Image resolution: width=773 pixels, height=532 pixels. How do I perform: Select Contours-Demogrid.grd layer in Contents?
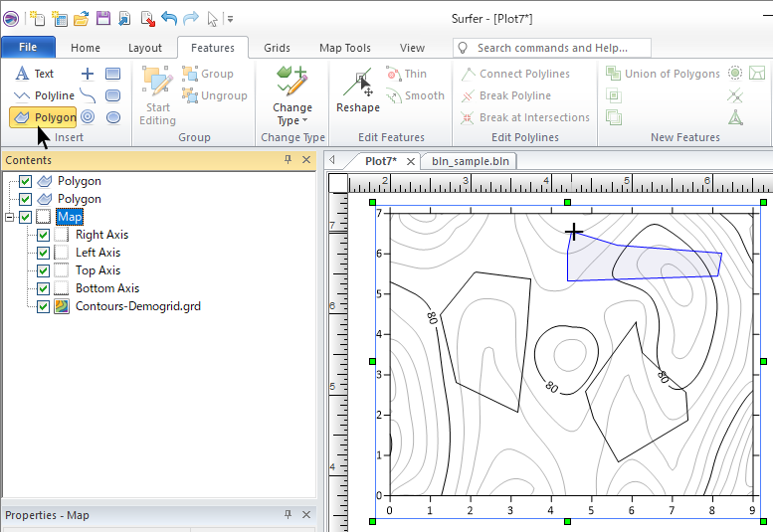(x=138, y=306)
